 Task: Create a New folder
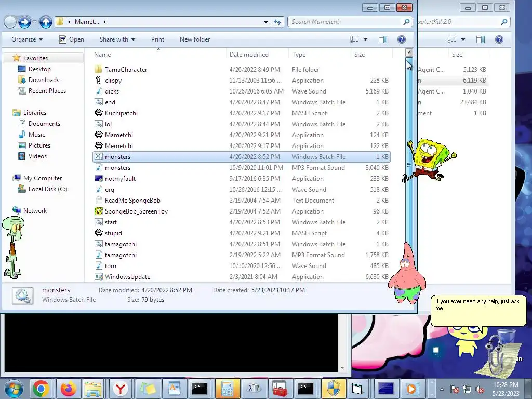[x=195, y=39]
